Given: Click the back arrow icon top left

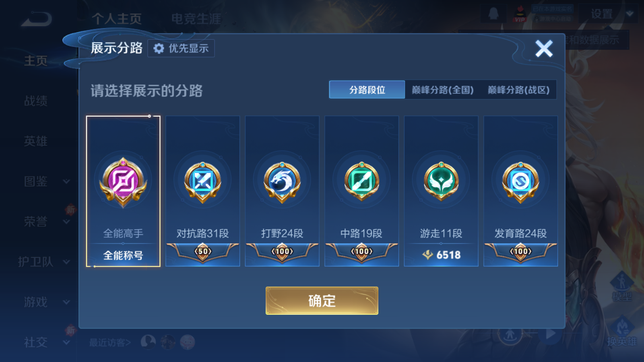Looking at the screenshot, I should (36, 19).
